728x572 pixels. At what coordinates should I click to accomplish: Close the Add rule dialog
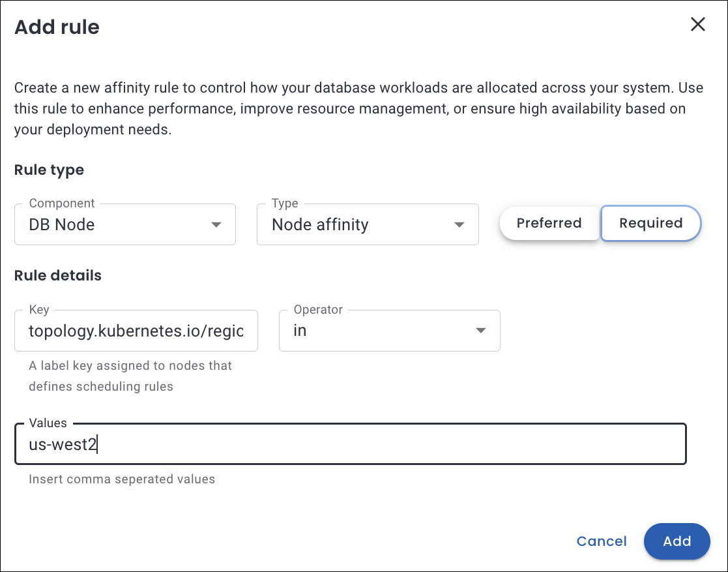[697, 25]
